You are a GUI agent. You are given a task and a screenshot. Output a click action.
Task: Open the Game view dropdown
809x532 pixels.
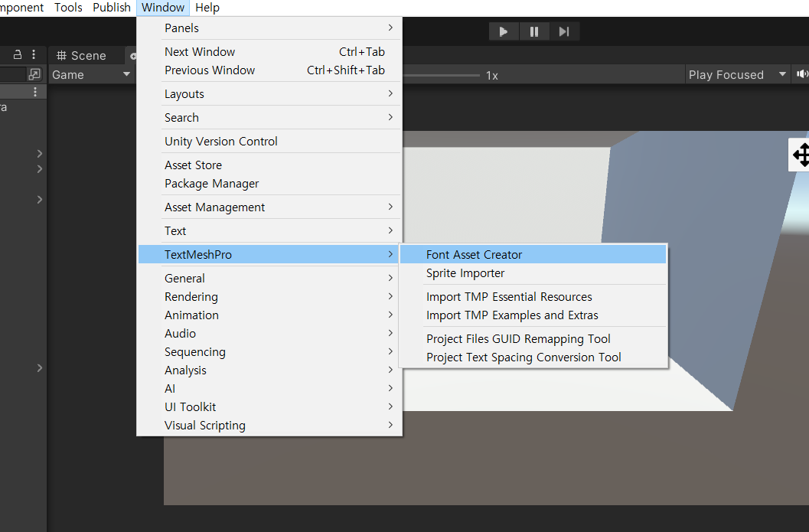(x=91, y=75)
